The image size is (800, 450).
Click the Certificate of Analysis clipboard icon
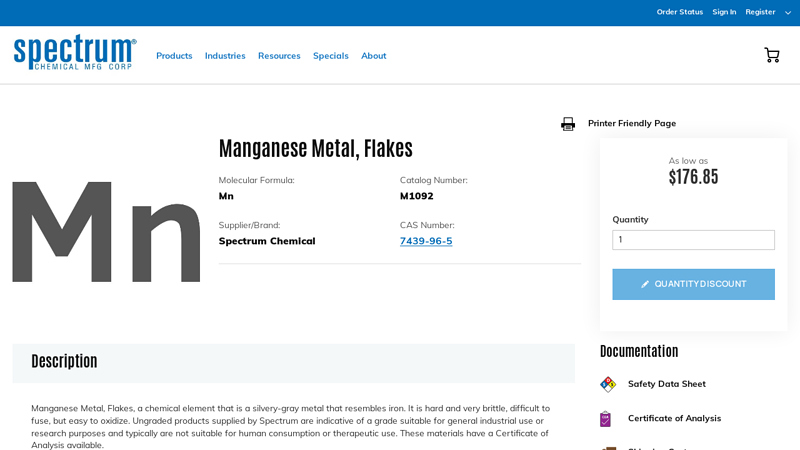pos(605,419)
